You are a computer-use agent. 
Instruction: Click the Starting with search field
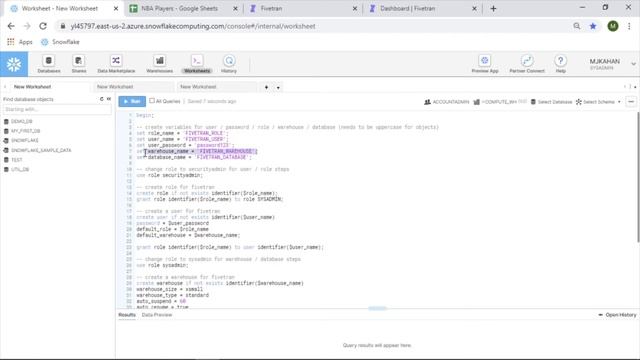(x=57, y=109)
